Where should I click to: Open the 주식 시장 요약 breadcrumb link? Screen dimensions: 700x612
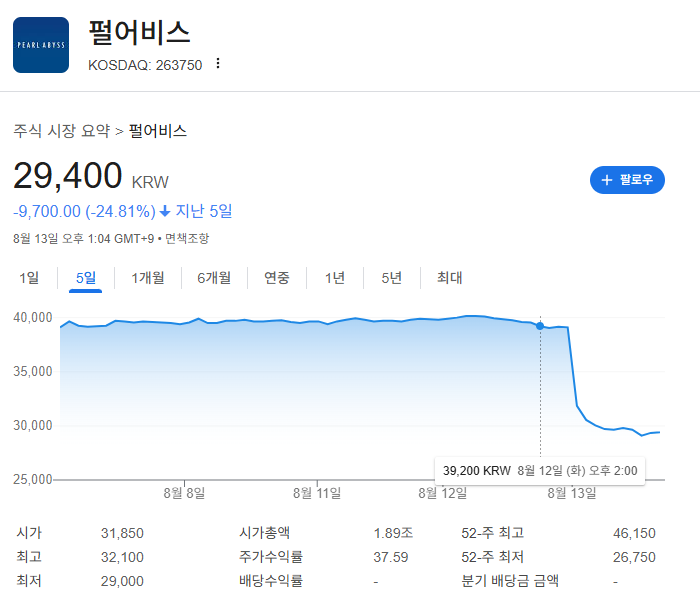coord(62,131)
